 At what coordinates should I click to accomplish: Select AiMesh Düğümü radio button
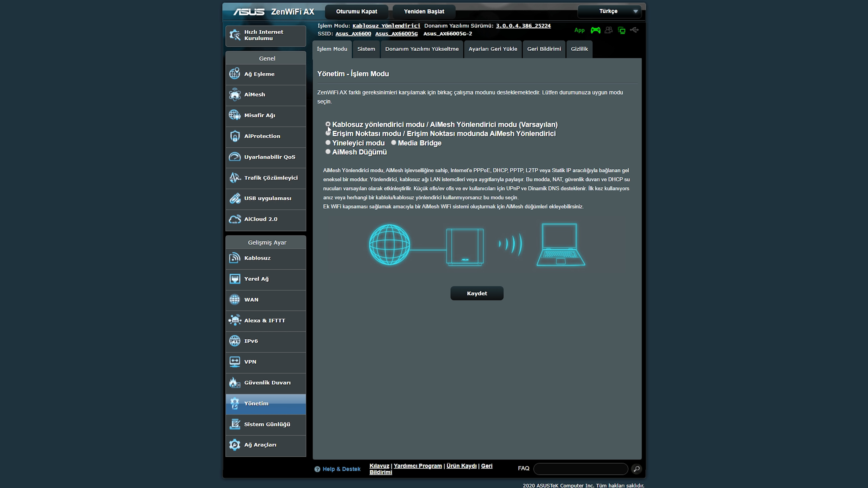pos(328,152)
